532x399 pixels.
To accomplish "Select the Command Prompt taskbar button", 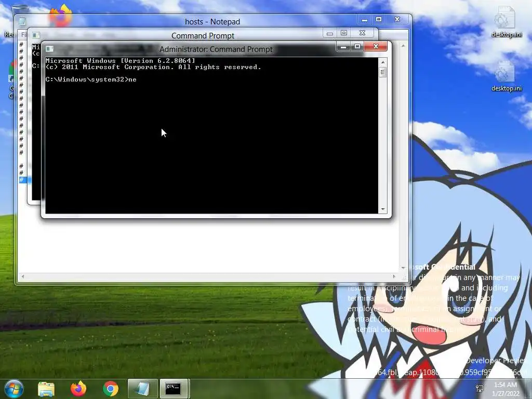I will (x=174, y=389).
